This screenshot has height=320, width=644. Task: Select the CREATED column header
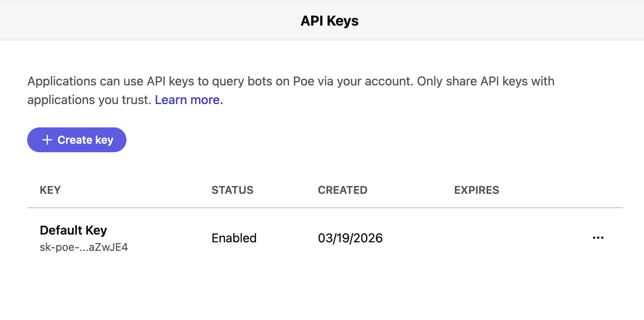click(x=342, y=190)
